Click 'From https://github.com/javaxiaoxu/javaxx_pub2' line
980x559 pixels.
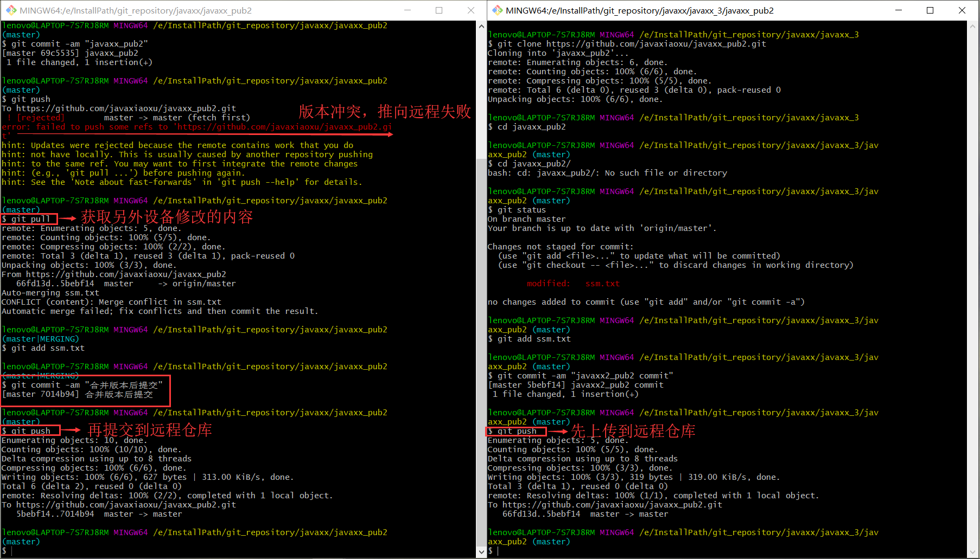tap(114, 274)
